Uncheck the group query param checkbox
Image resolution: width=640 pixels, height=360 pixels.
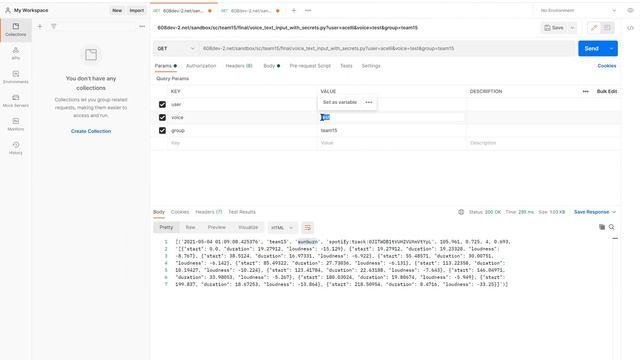point(162,131)
